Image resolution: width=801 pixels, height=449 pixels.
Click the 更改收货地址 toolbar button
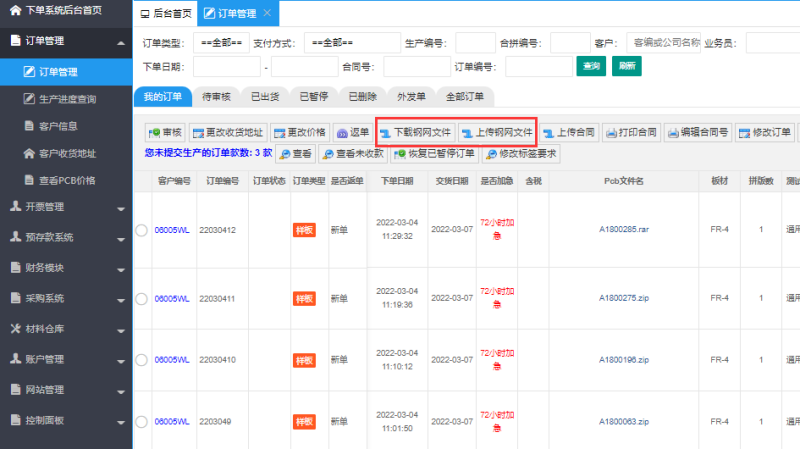point(227,132)
